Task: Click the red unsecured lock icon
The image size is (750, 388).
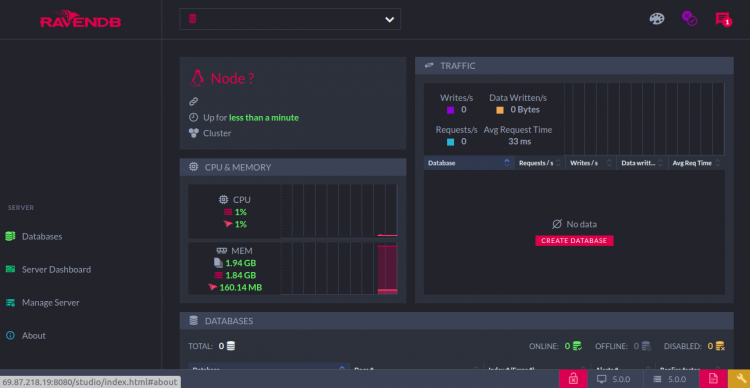Action: point(573,379)
